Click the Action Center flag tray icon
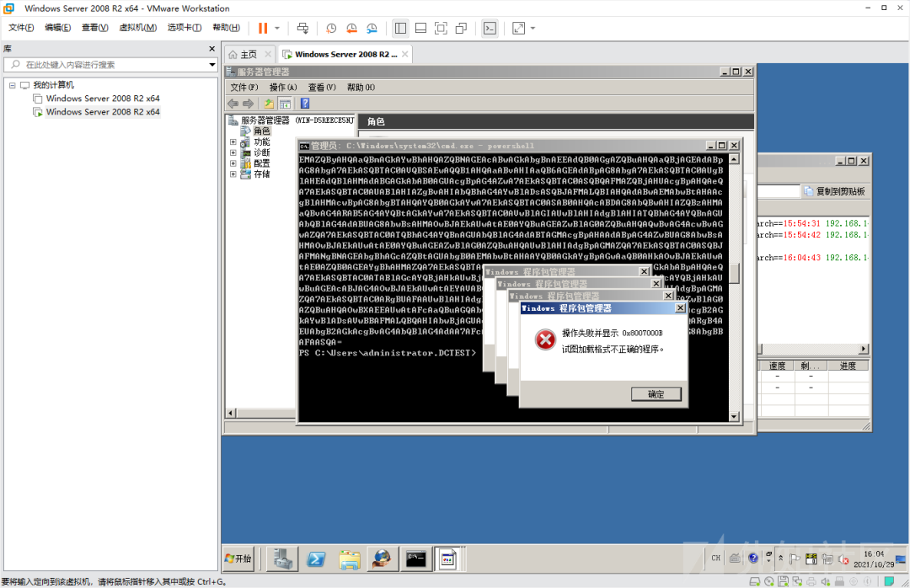Viewport: 910px width, 588px height. pos(795,559)
